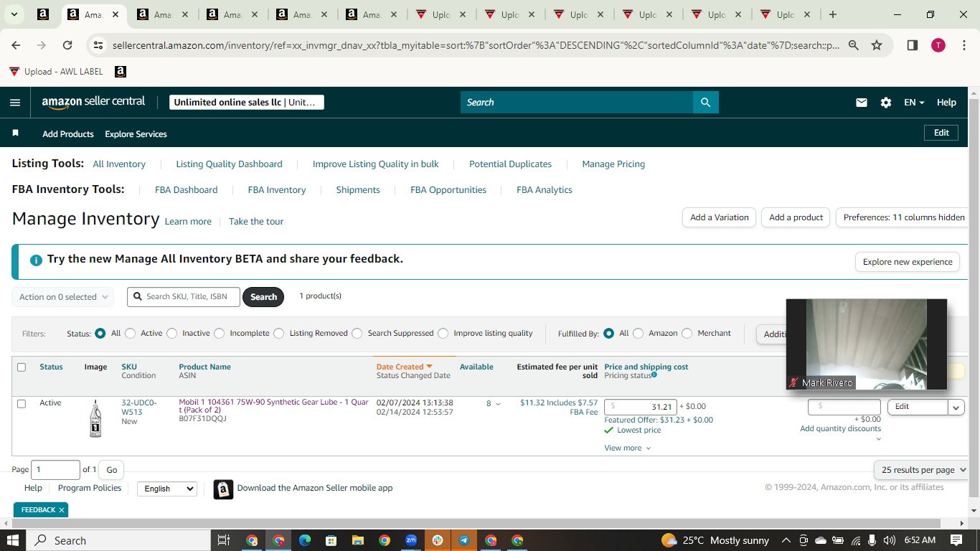980x551 pixels.
Task: Open FBA Analytics
Action: (x=545, y=190)
